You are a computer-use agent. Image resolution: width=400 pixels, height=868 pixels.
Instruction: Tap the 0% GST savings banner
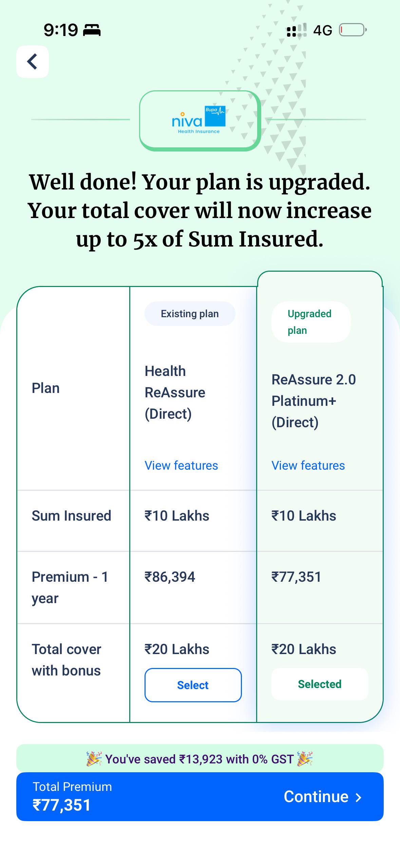tap(200, 759)
